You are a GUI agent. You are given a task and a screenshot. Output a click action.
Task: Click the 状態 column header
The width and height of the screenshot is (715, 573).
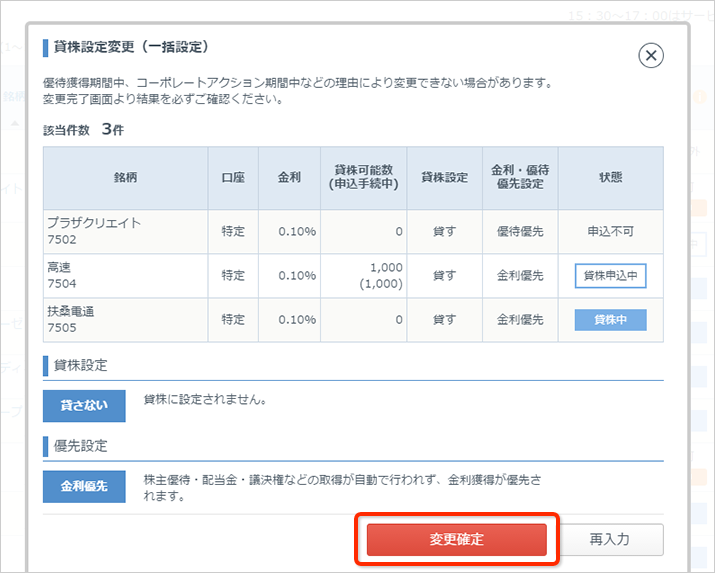[x=610, y=178]
